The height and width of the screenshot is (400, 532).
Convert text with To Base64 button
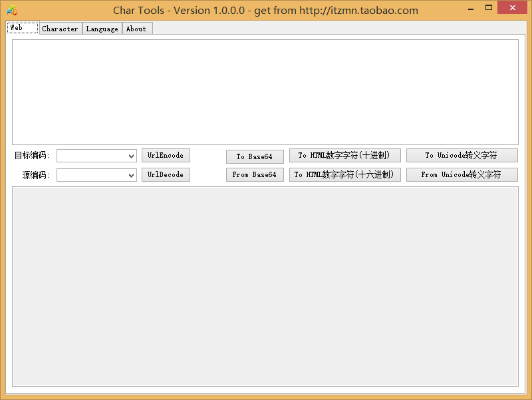255,156
